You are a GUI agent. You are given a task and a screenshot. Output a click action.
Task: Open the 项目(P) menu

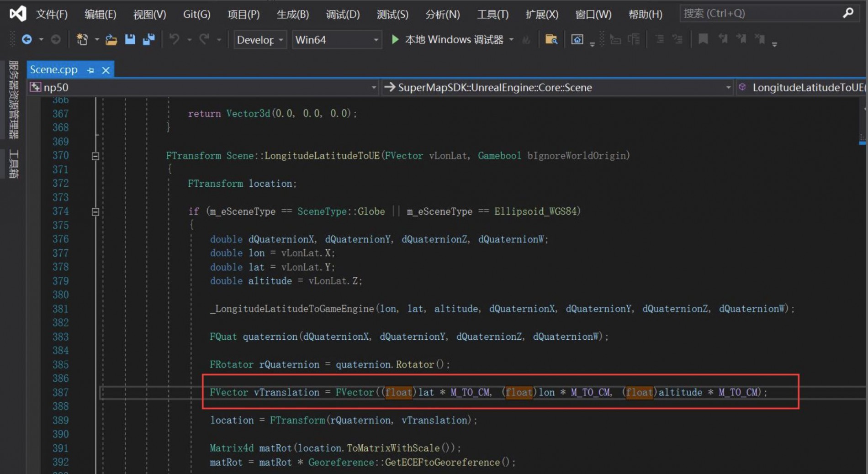[243, 14]
